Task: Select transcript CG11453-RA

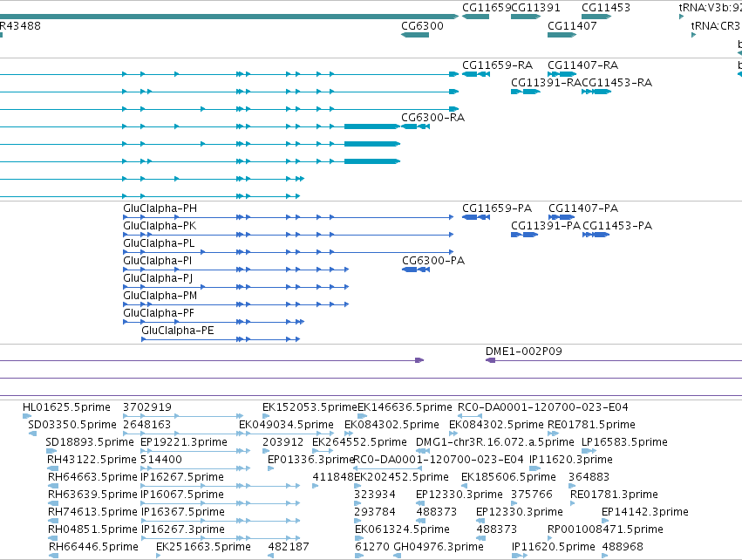Action: tap(617, 82)
